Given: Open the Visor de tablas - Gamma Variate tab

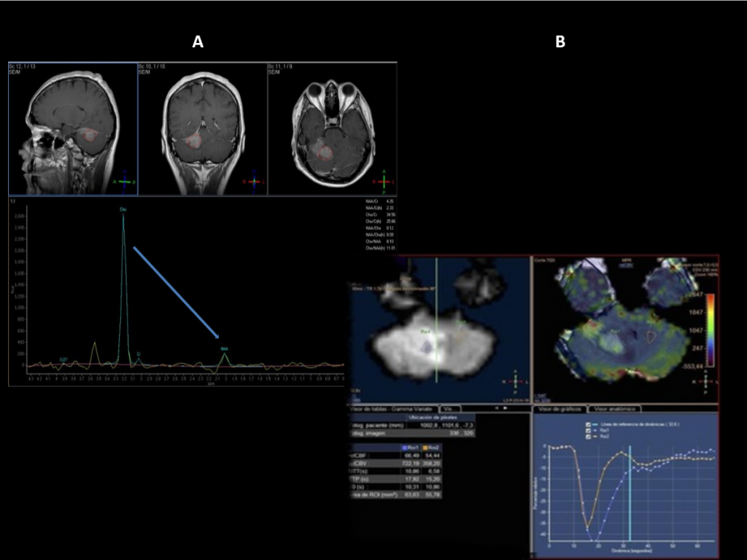Looking at the screenshot, I should (x=395, y=409).
